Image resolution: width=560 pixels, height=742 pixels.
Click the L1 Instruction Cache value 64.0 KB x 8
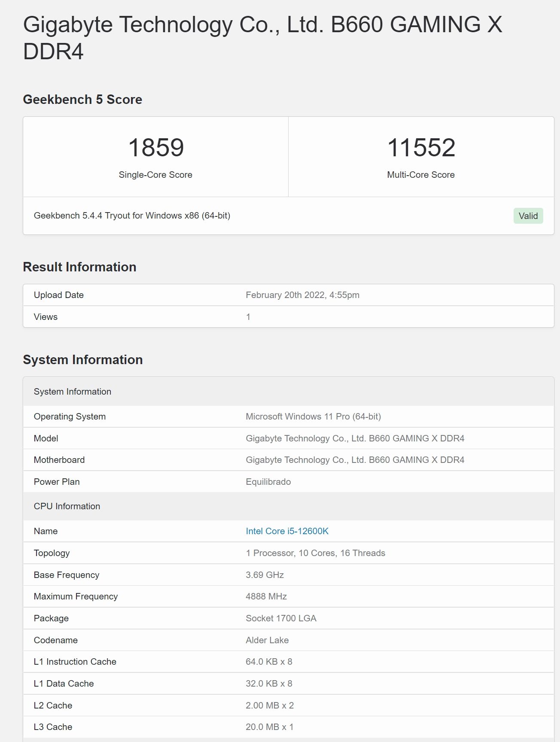coord(269,662)
